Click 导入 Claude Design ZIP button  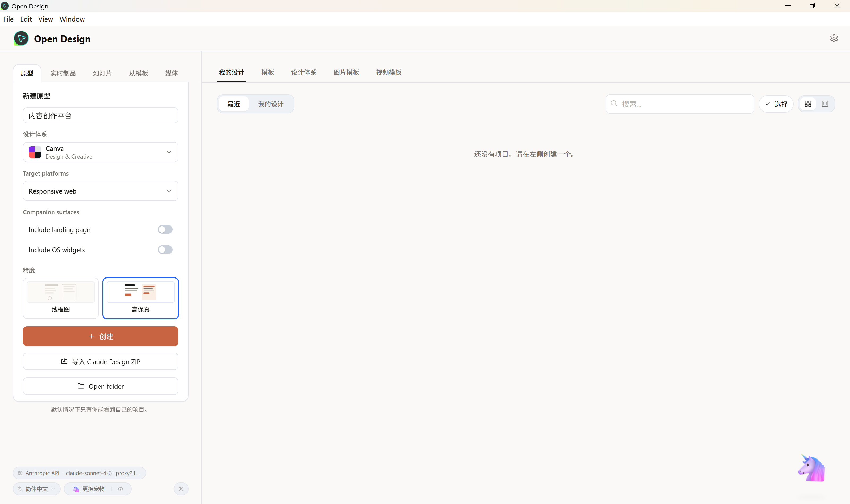101,361
